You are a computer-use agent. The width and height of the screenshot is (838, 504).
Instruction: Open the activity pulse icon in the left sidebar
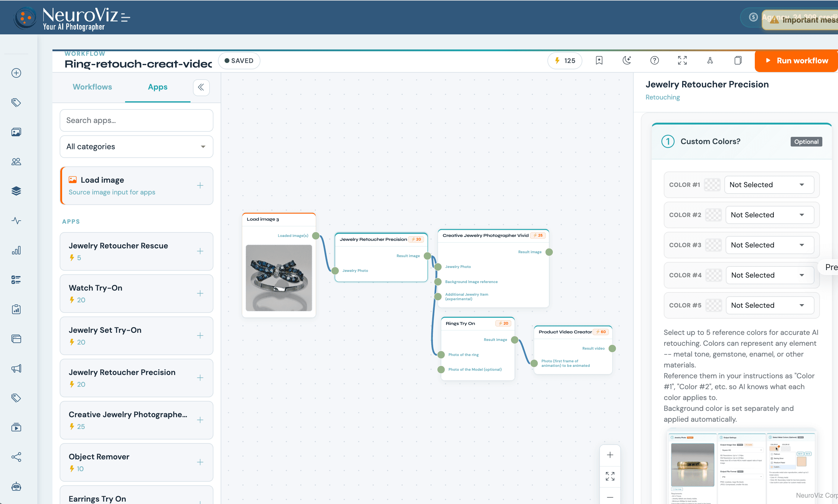pos(16,221)
